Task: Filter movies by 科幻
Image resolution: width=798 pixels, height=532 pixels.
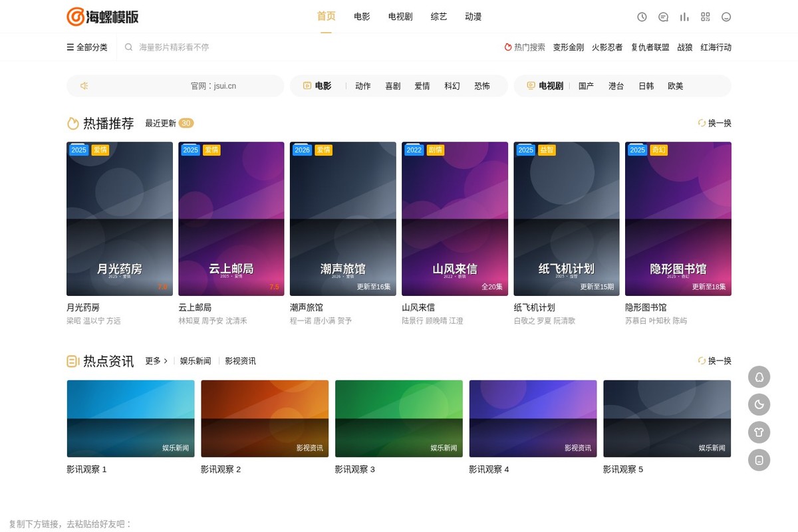Action: point(452,86)
